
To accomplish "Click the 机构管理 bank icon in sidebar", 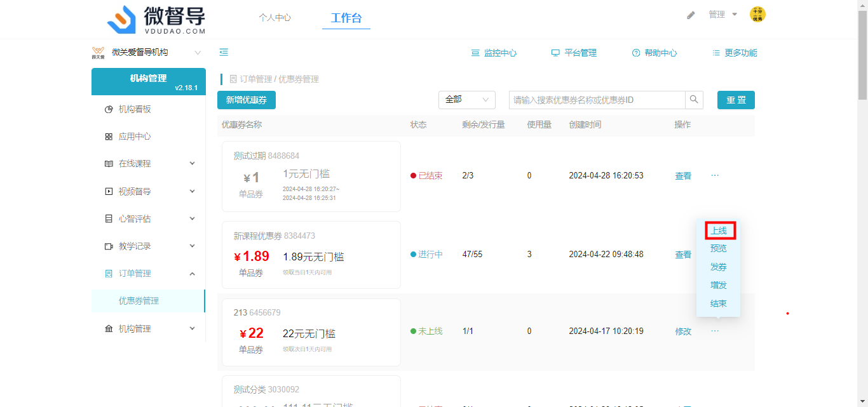I will (109, 328).
